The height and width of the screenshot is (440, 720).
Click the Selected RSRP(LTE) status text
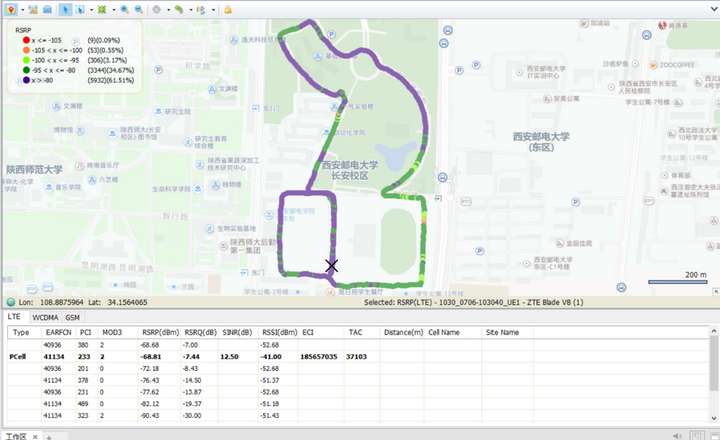[473, 302]
